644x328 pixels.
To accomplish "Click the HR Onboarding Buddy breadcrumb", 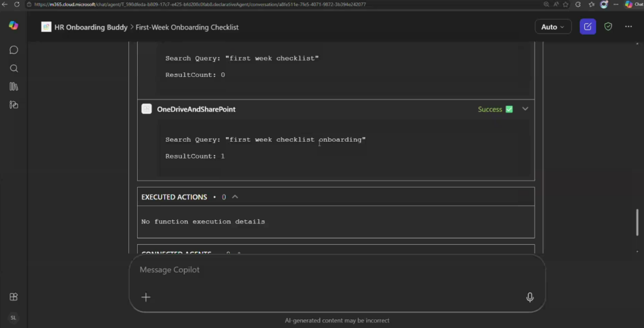I will 90,27.
